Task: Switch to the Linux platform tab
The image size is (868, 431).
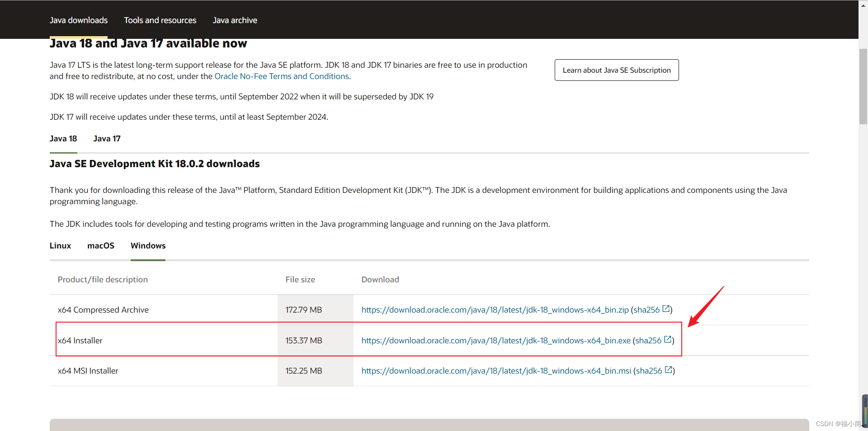Action: [60, 246]
